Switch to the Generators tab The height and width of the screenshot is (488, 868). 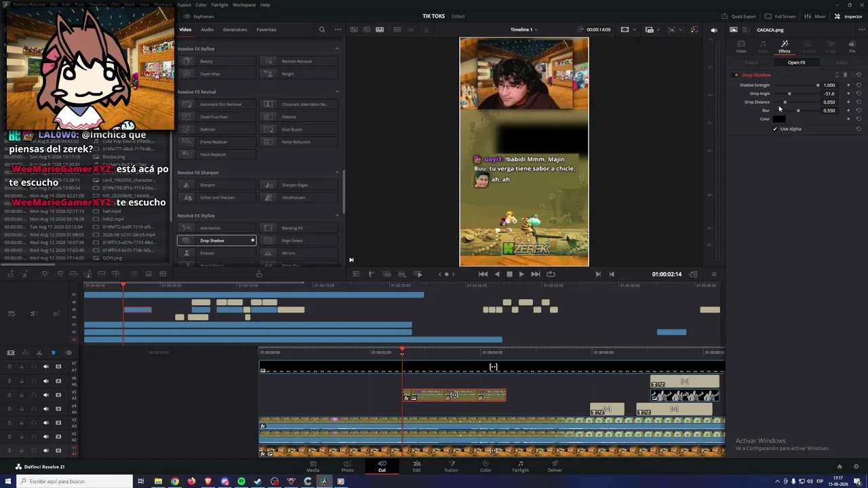[x=235, y=30]
